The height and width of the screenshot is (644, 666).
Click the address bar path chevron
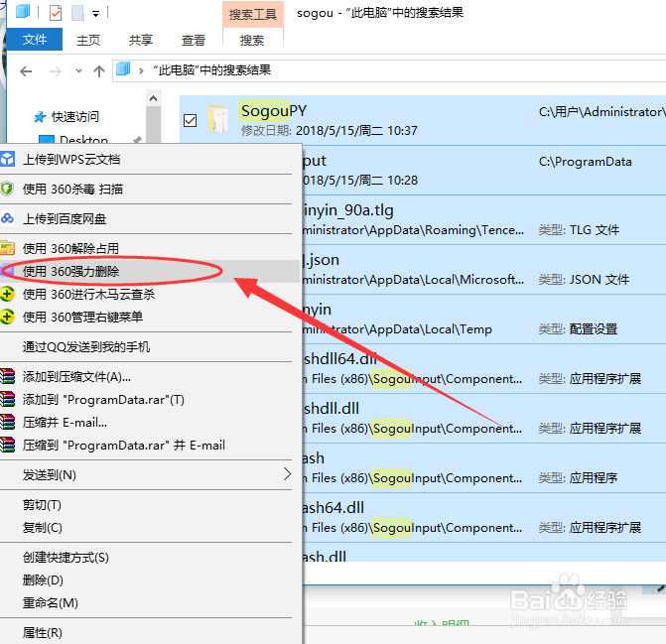(141, 70)
